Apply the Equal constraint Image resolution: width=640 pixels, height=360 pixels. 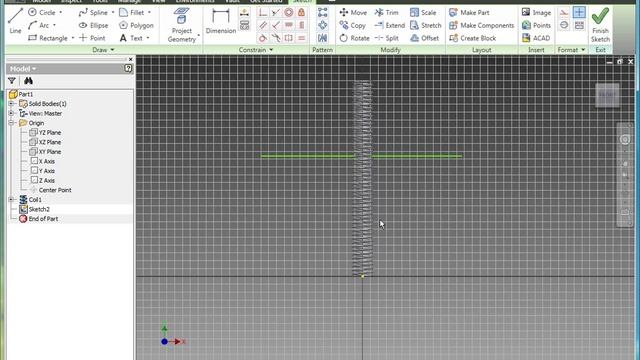click(301, 38)
